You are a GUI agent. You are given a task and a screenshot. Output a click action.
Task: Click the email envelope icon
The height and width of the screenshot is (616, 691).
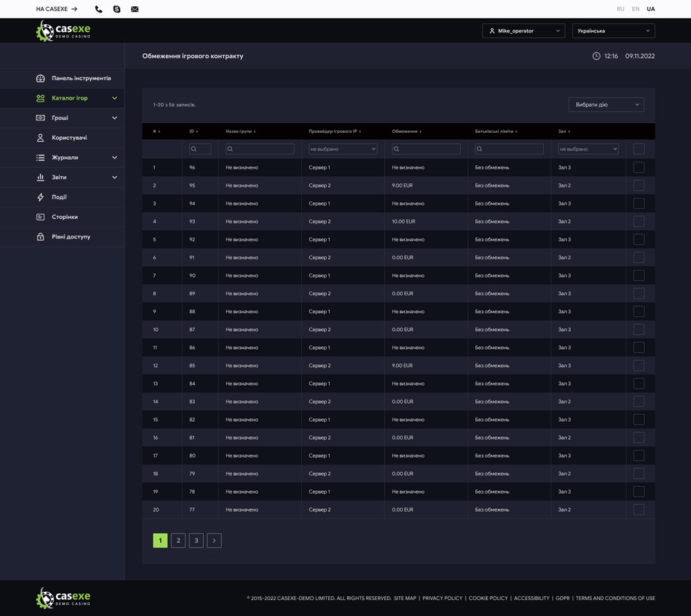tap(135, 9)
